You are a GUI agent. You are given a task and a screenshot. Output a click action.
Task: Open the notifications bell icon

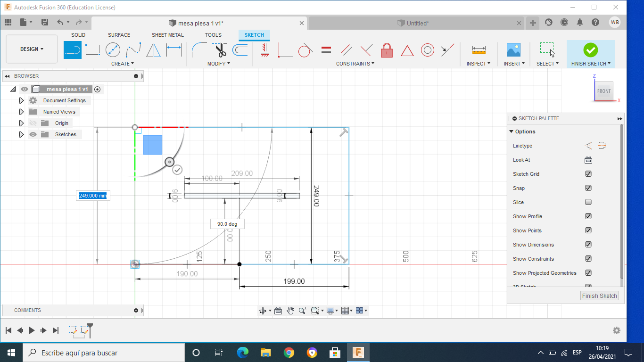pos(580,22)
